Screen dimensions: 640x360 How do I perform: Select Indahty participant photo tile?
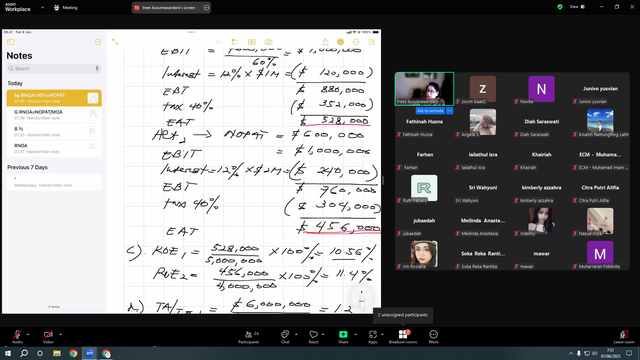click(541, 221)
